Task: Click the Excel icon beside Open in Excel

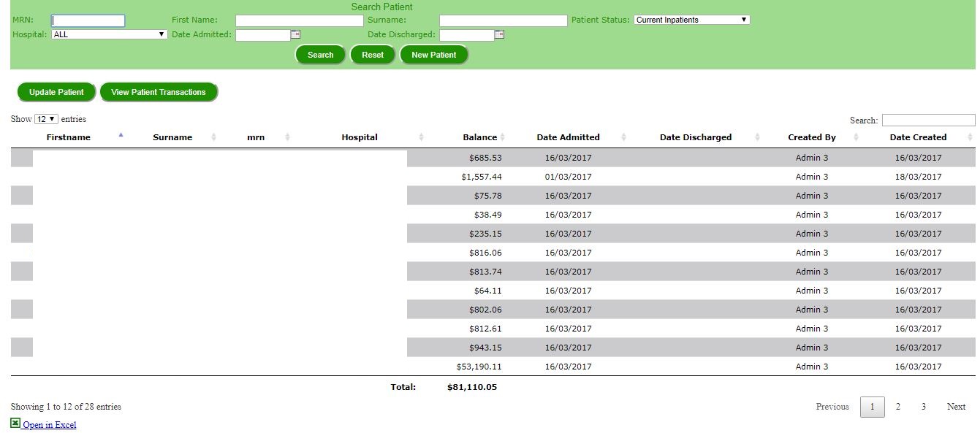Action: tap(15, 424)
